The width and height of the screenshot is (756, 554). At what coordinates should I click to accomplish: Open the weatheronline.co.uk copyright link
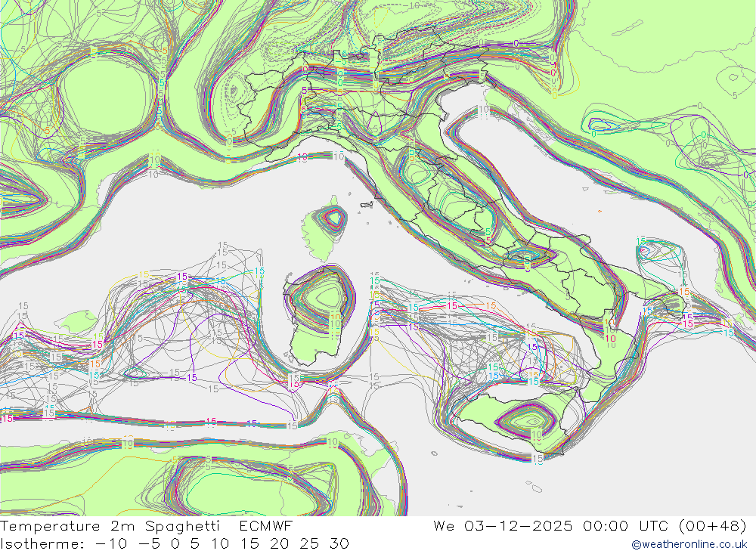[689, 544]
